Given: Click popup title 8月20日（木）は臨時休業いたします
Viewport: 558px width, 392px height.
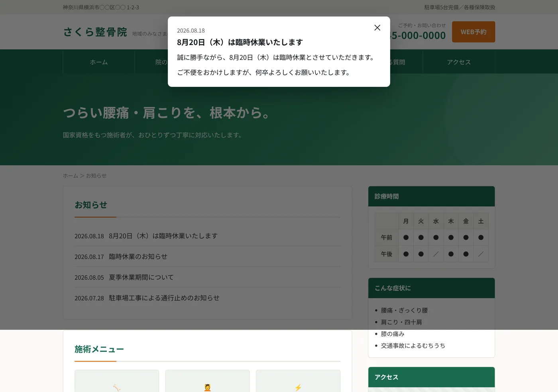Looking at the screenshot, I should [x=240, y=42].
